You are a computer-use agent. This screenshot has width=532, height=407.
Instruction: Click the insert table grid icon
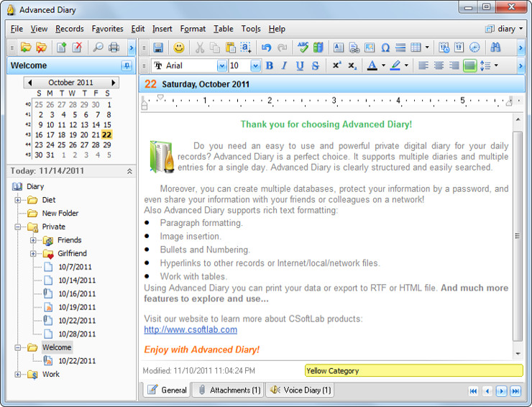tap(416, 47)
